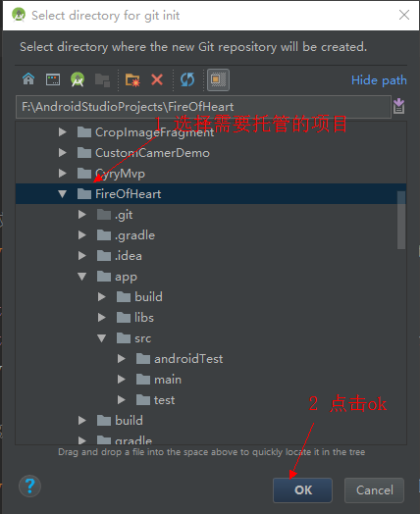Expand the main folder
Image resolution: width=420 pixels, height=514 pixels.
pos(122,380)
